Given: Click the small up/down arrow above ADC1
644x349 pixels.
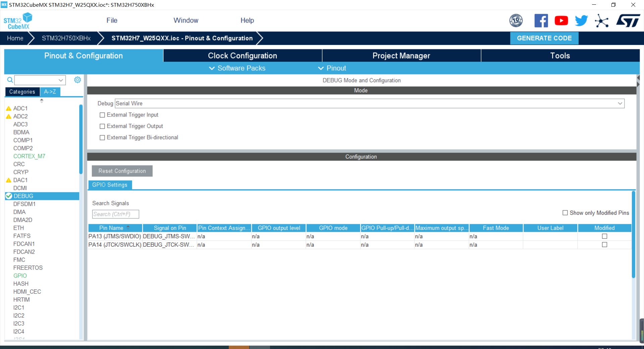Looking at the screenshot, I should [x=42, y=101].
